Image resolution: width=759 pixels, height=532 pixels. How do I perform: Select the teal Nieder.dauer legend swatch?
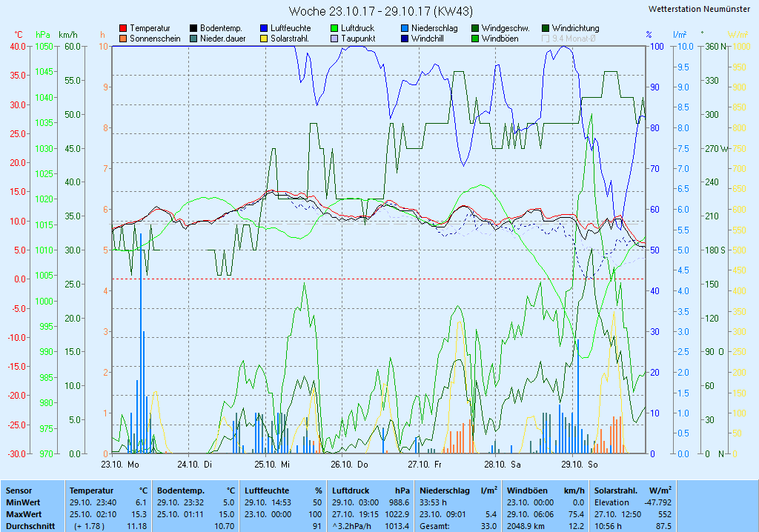193,39
